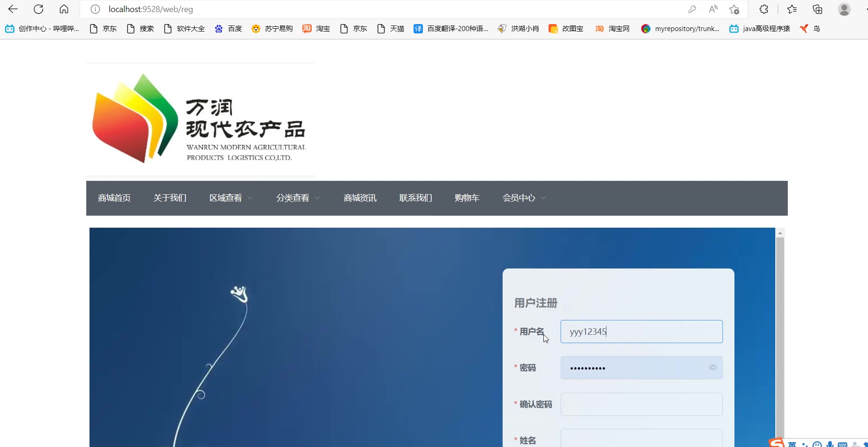
Task: Toggle password visibility eye icon
Action: 713,368
